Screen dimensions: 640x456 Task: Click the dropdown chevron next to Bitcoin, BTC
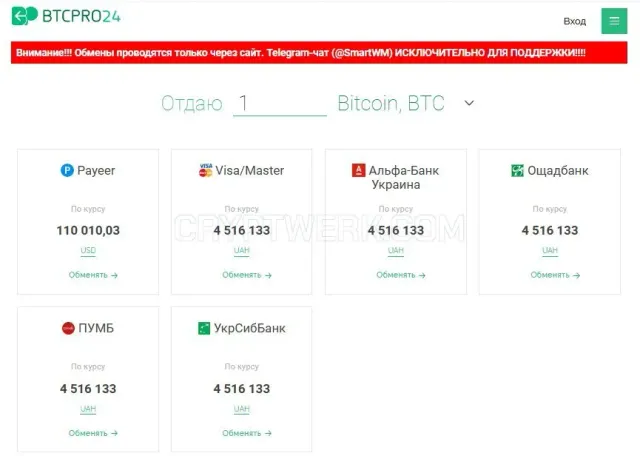click(469, 103)
